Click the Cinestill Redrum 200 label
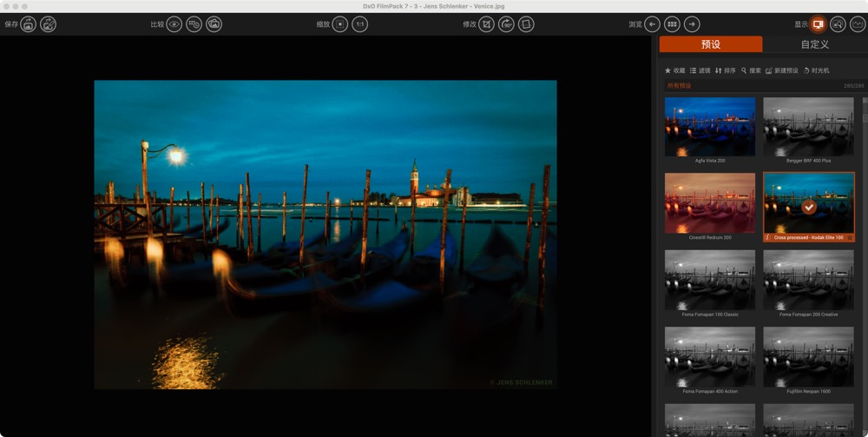 [710, 237]
